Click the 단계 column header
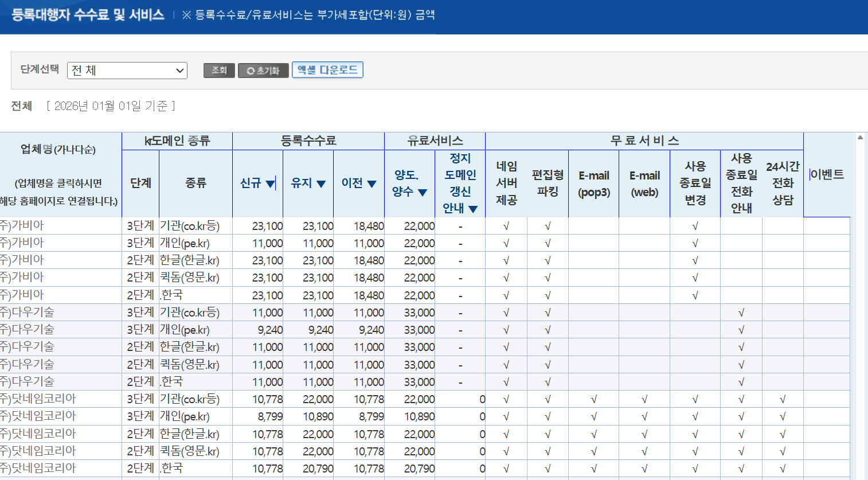Viewport: 868px width, 480px height. (140, 183)
